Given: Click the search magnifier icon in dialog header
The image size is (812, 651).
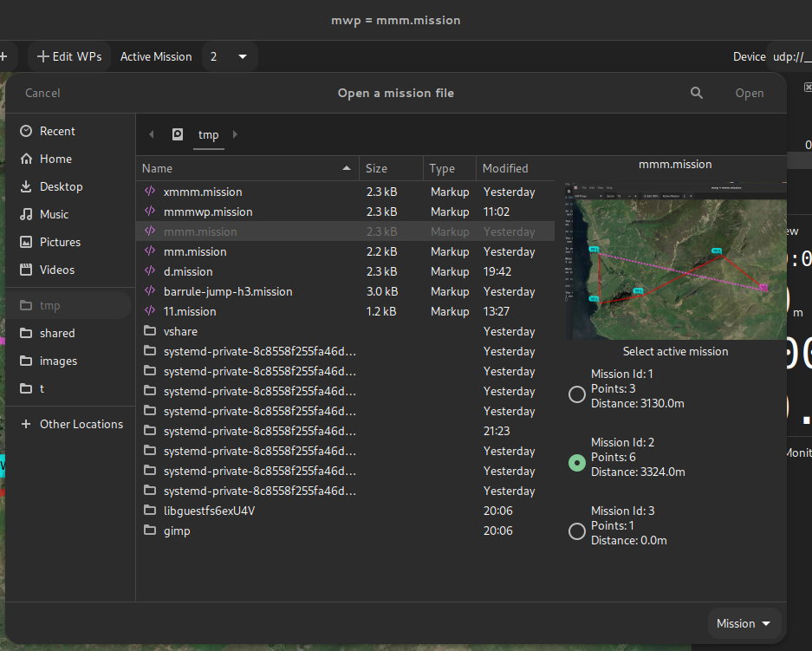Looking at the screenshot, I should 697,94.
